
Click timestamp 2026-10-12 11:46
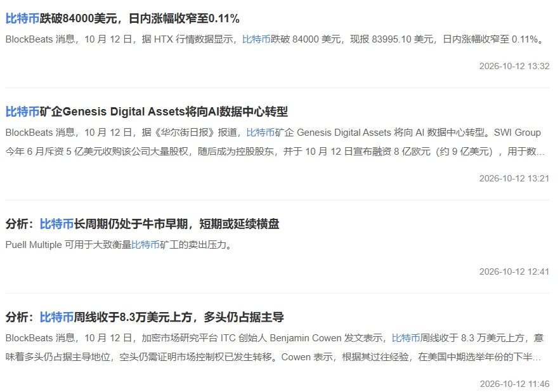click(514, 384)
